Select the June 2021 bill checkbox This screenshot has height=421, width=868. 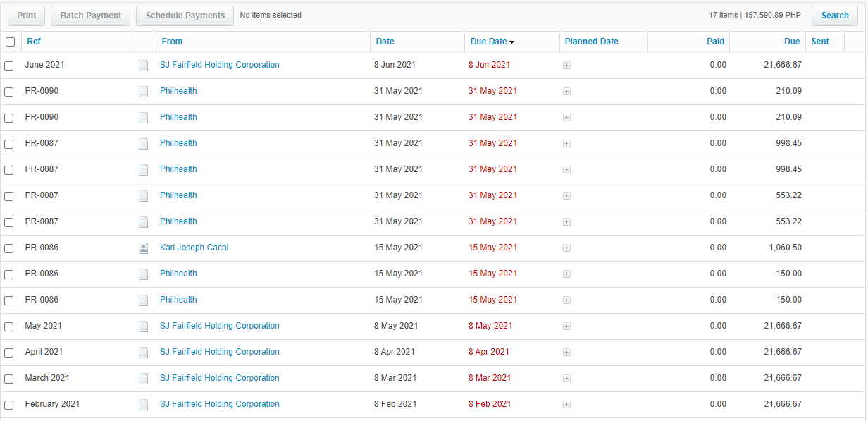(x=9, y=66)
